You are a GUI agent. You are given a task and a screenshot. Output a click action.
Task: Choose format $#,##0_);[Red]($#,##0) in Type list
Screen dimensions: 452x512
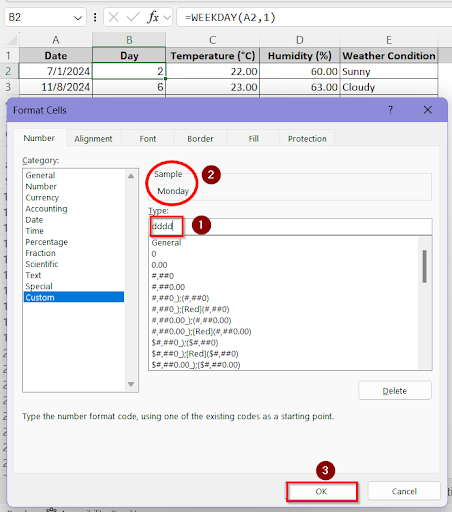pos(195,354)
